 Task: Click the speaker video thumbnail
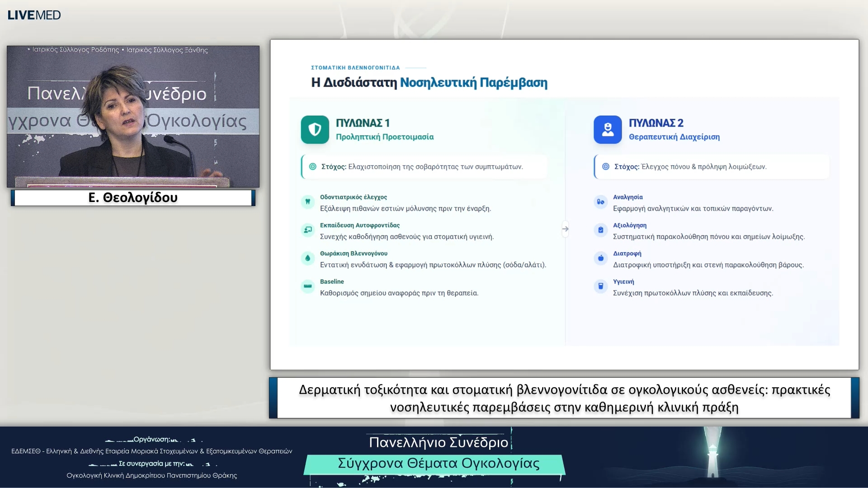[133, 117]
